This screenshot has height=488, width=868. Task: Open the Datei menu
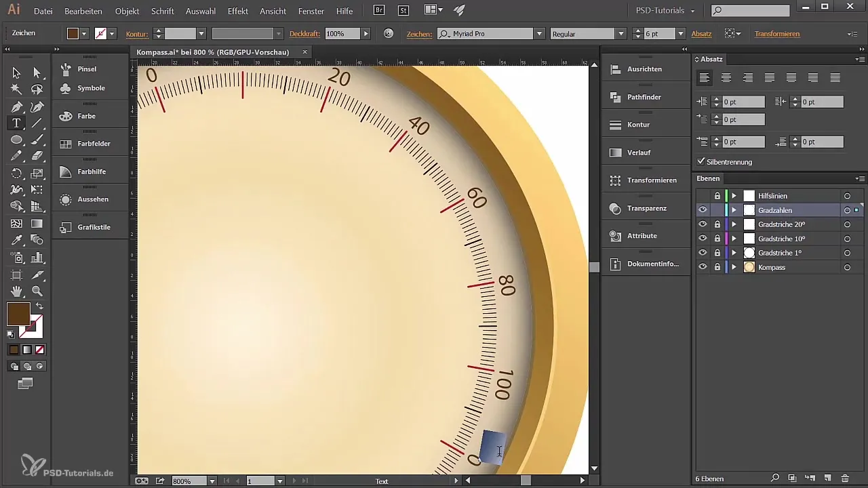tap(43, 11)
